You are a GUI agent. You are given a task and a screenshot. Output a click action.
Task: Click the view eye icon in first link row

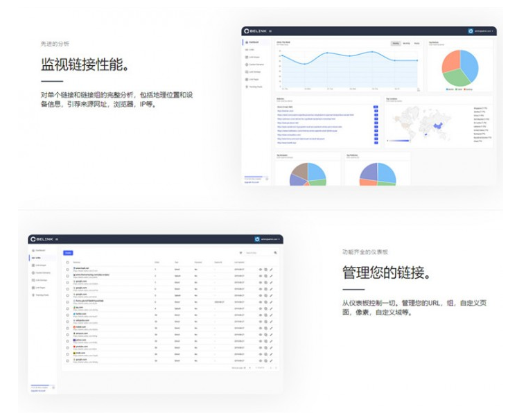(261, 269)
